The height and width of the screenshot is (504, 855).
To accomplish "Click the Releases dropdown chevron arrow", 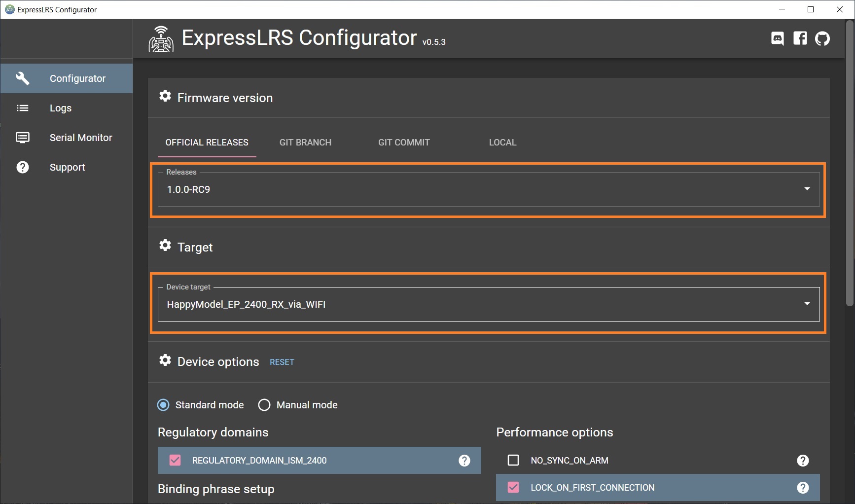I will [807, 188].
